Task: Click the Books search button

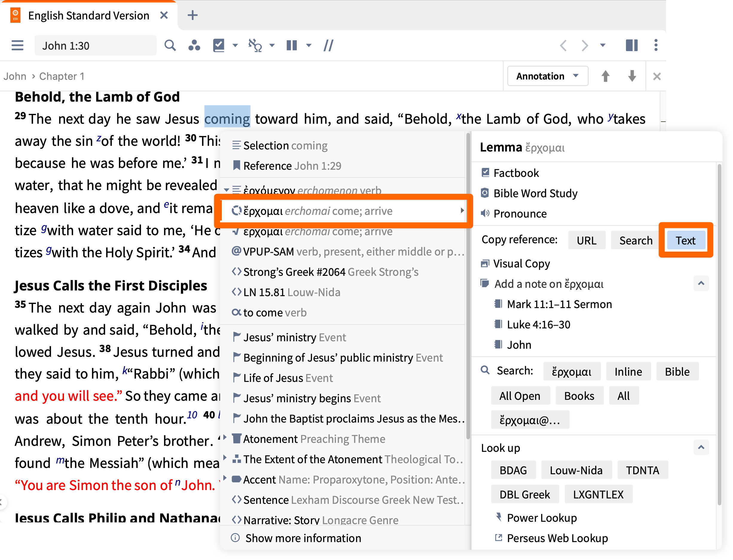Action: click(x=580, y=396)
